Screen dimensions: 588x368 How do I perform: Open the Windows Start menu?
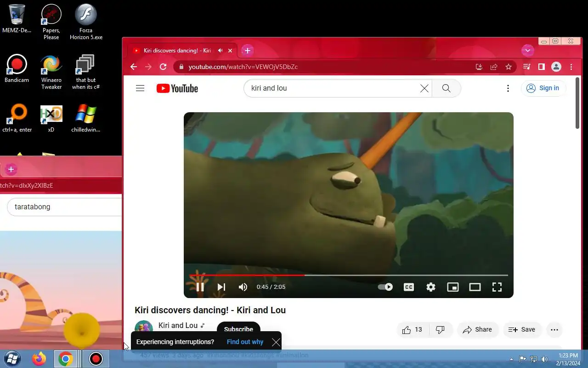12,358
